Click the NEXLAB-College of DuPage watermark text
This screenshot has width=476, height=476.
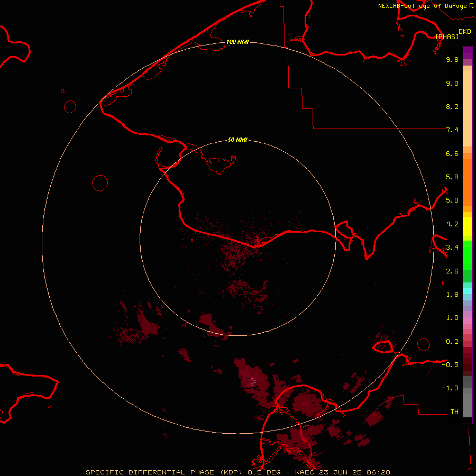pyautogui.click(x=422, y=6)
